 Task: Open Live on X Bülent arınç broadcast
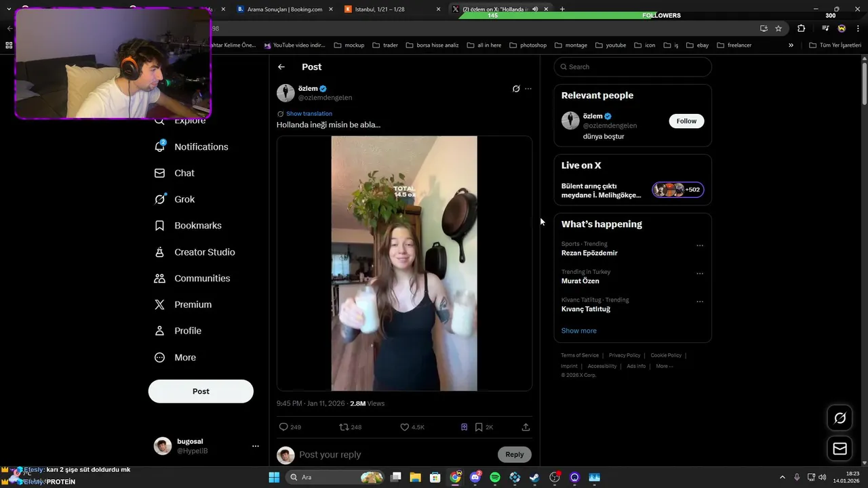[601, 190]
